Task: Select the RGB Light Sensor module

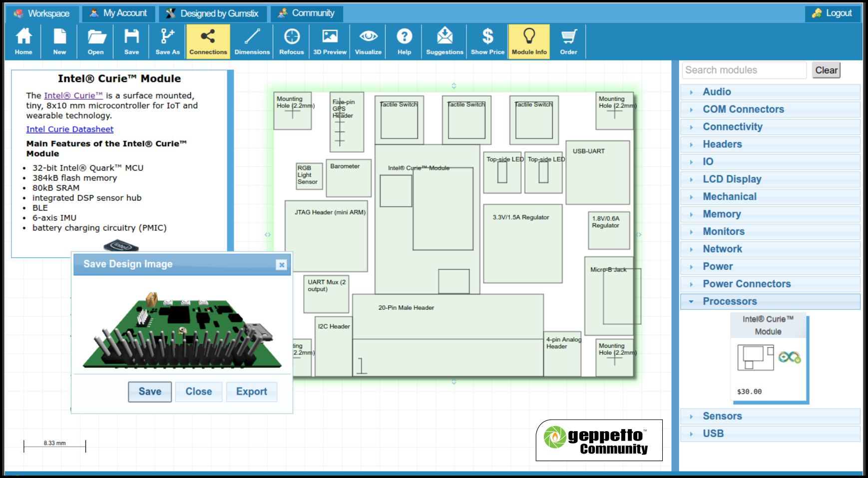Action: tap(310, 176)
